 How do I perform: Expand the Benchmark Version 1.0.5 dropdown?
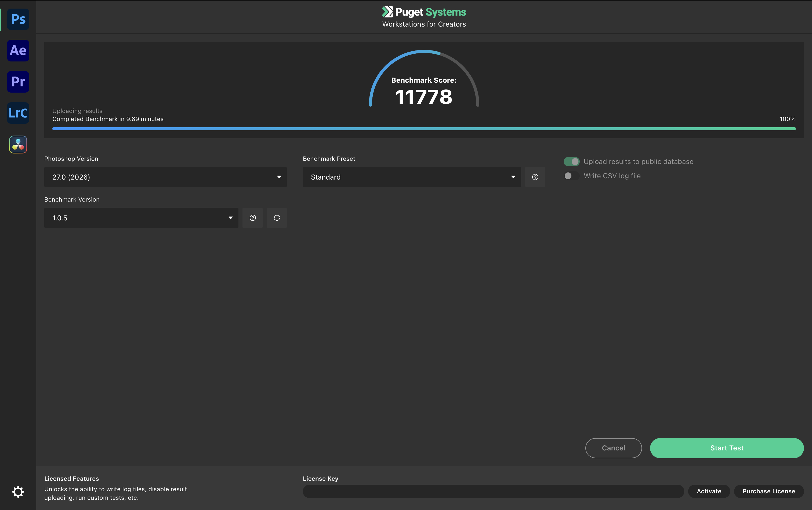point(141,218)
